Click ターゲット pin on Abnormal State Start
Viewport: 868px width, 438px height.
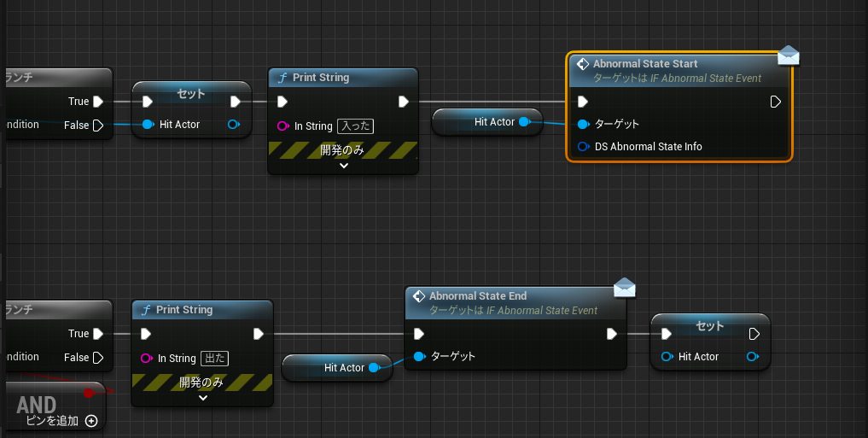[x=584, y=124]
